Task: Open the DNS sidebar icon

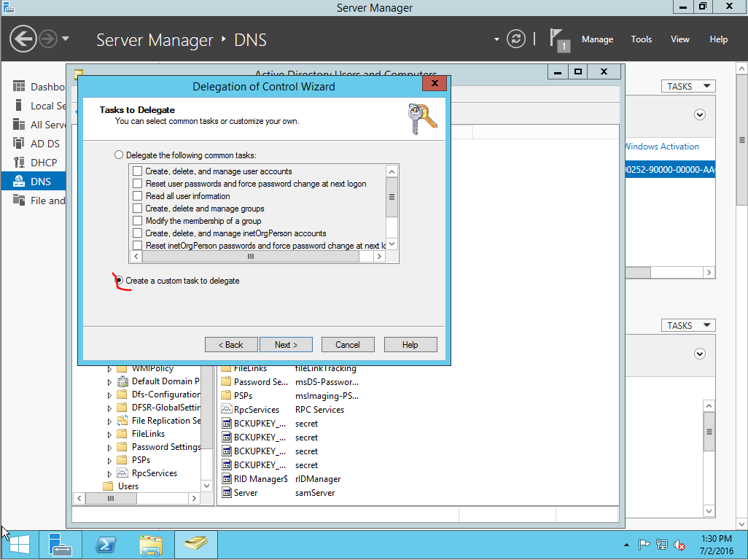Action: click(19, 182)
